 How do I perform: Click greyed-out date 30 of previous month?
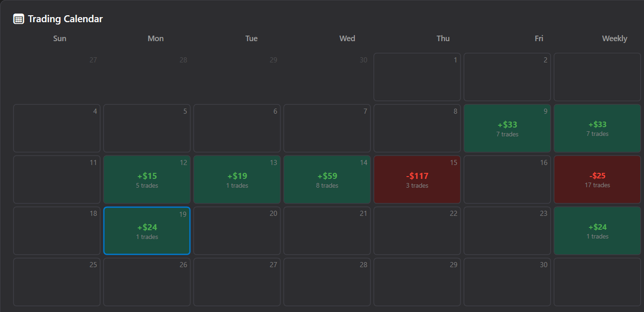364,60
